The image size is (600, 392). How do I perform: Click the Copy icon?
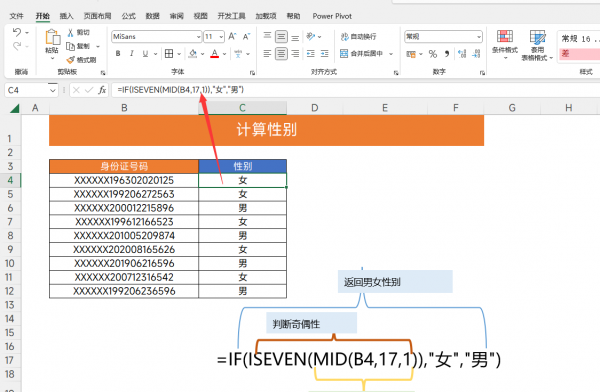coord(70,46)
